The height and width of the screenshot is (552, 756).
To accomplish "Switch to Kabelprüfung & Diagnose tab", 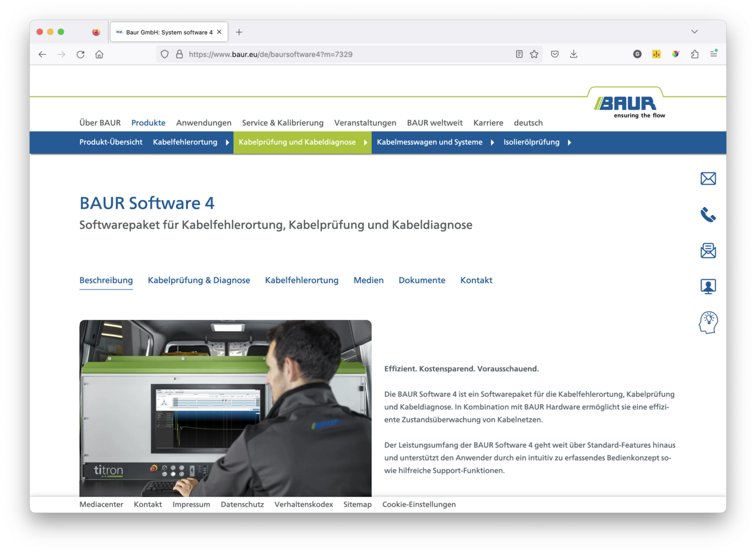I will point(199,280).
